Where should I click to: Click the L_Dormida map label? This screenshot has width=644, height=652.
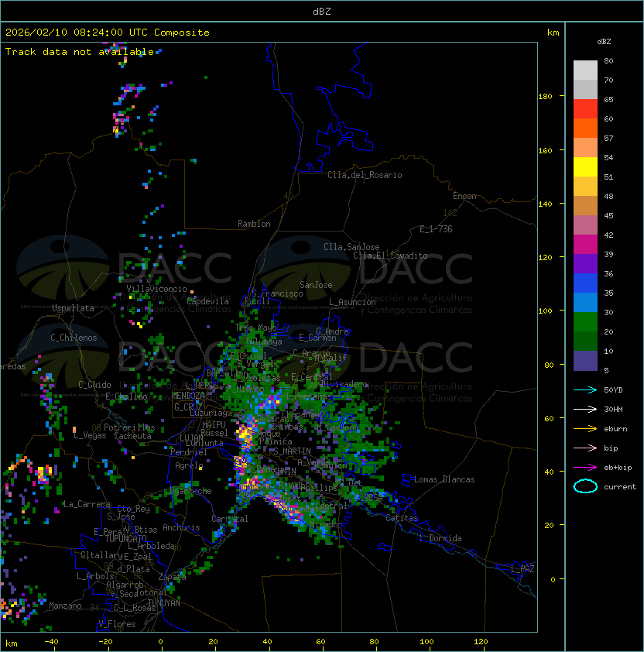[440, 538]
